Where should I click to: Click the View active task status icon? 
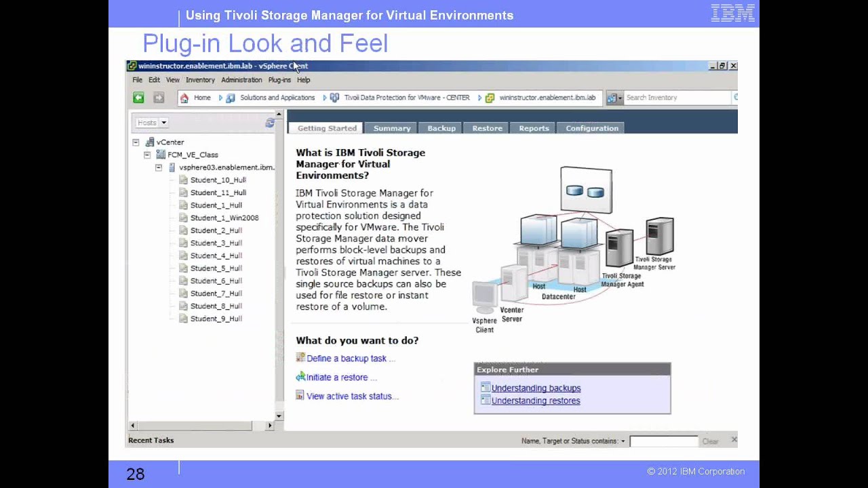[300, 395]
